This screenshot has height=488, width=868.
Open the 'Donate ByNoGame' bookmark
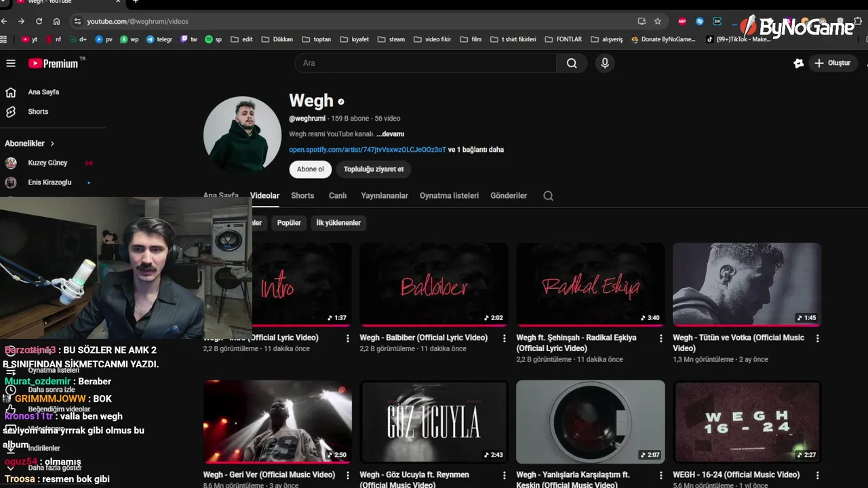(663, 39)
